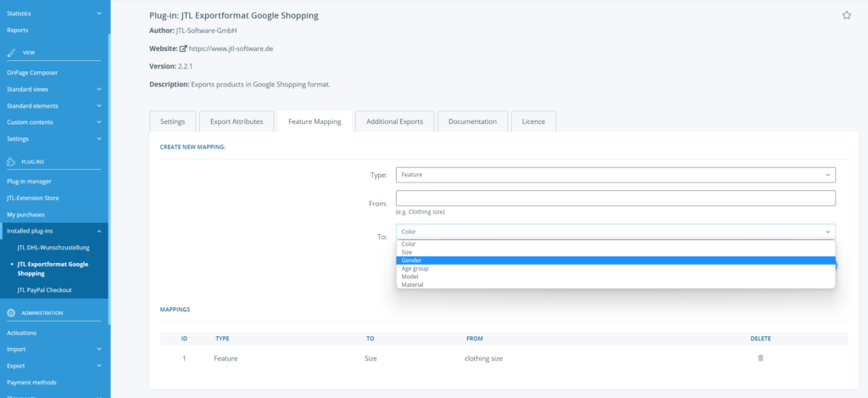Click the Size cell in mappings table

(370, 359)
